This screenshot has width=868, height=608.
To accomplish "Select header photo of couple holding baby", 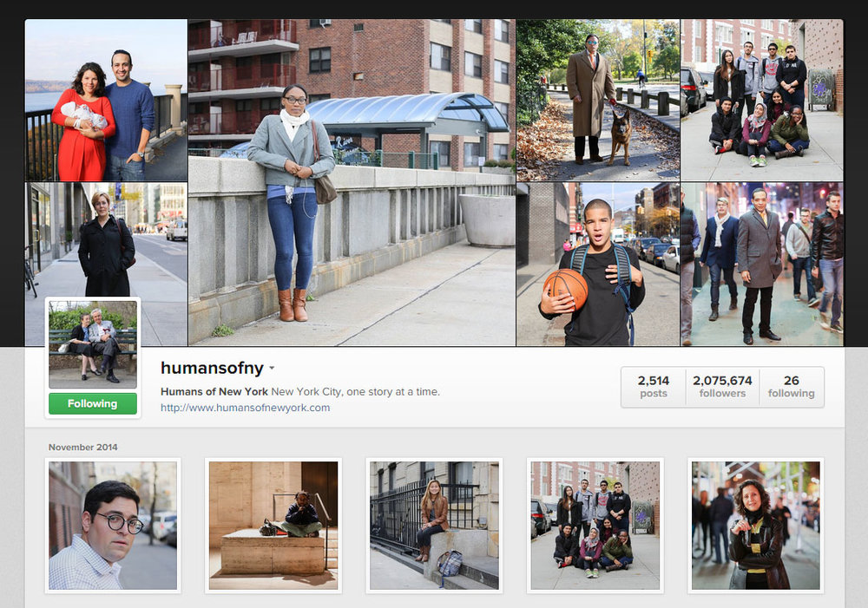I will pos(106,100).
